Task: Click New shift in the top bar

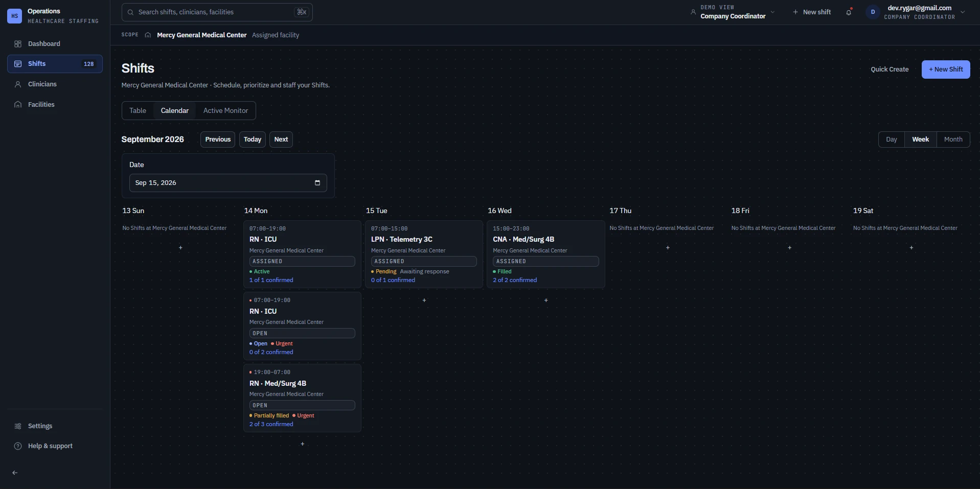Action: (811, 12)
